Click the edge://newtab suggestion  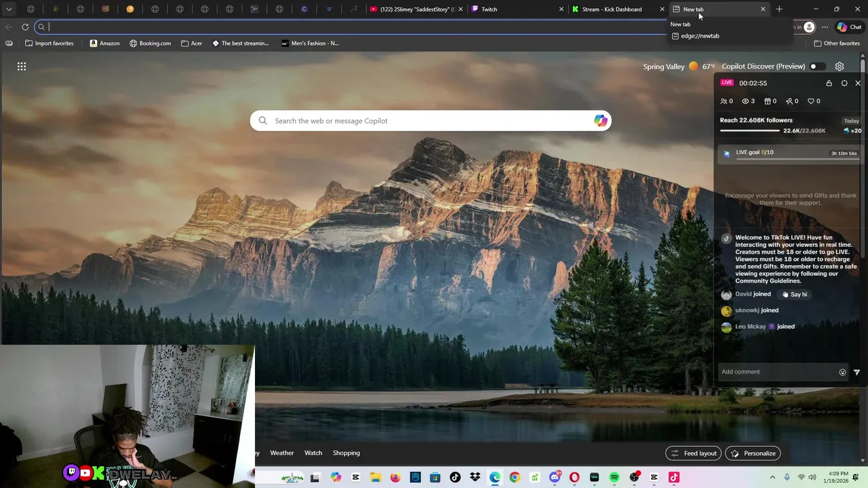[x=694, y=36]
